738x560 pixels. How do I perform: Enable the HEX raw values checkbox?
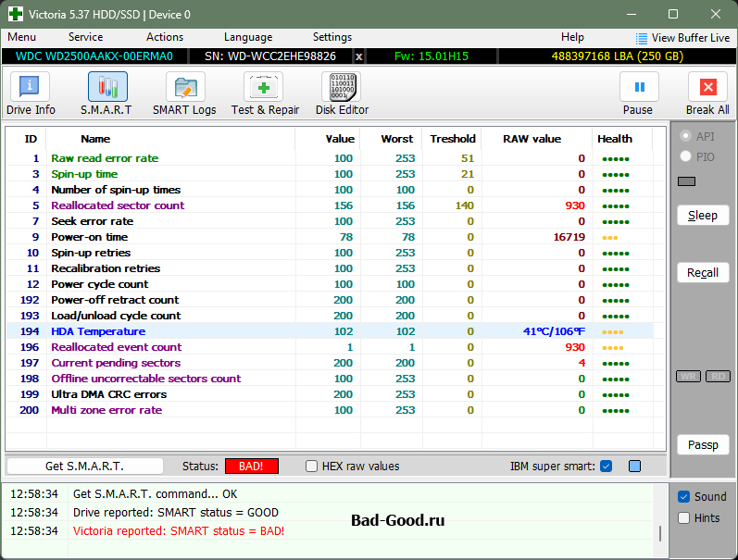[x=312, y=467]
